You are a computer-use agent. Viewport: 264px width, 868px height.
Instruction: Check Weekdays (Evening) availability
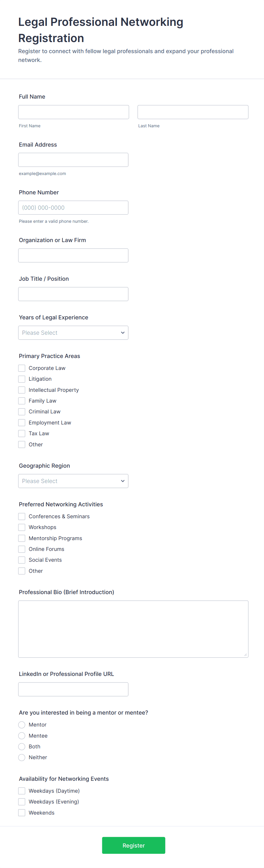pyautogui.click(x=22, y=802)
